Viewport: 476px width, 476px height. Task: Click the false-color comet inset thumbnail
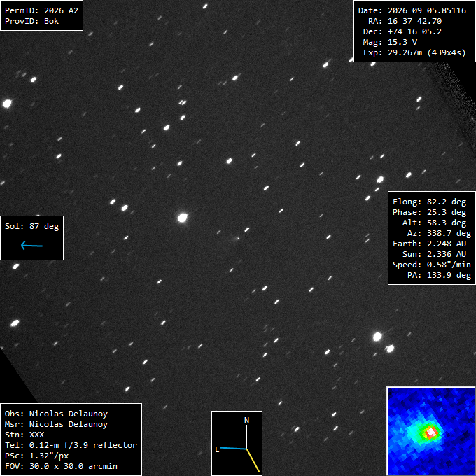430,430
